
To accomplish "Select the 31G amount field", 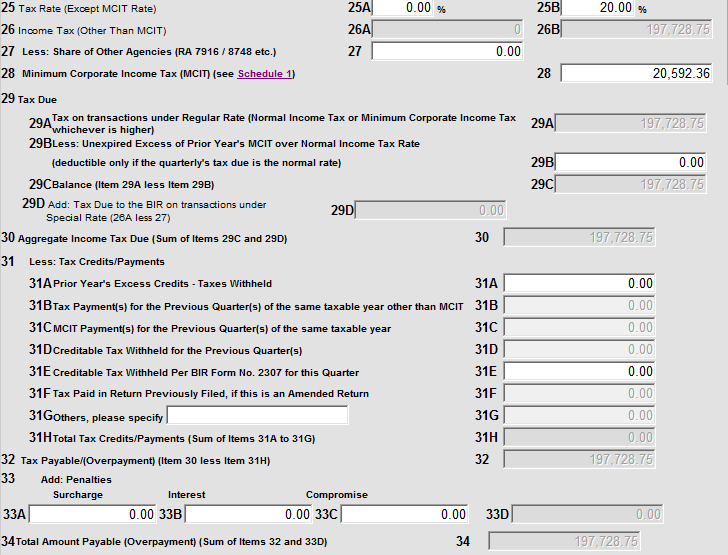I will coord(579,415).
